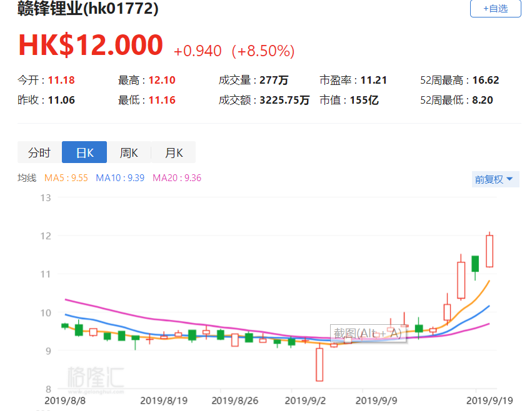The height and width of the screenshot is (411, 532).
Task: Click the day low value 11.16
Action: point(162,100)
